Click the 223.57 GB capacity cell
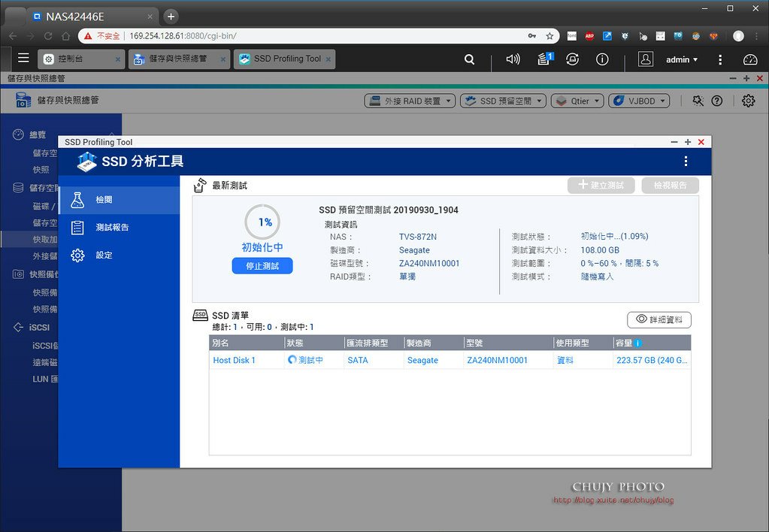 point(652,360)
